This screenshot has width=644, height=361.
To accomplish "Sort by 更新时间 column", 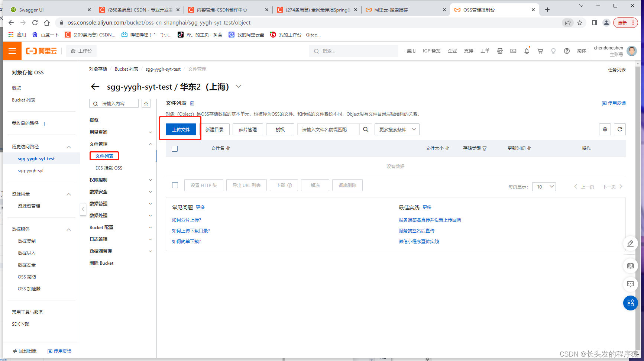I will (x=529, y=148).
